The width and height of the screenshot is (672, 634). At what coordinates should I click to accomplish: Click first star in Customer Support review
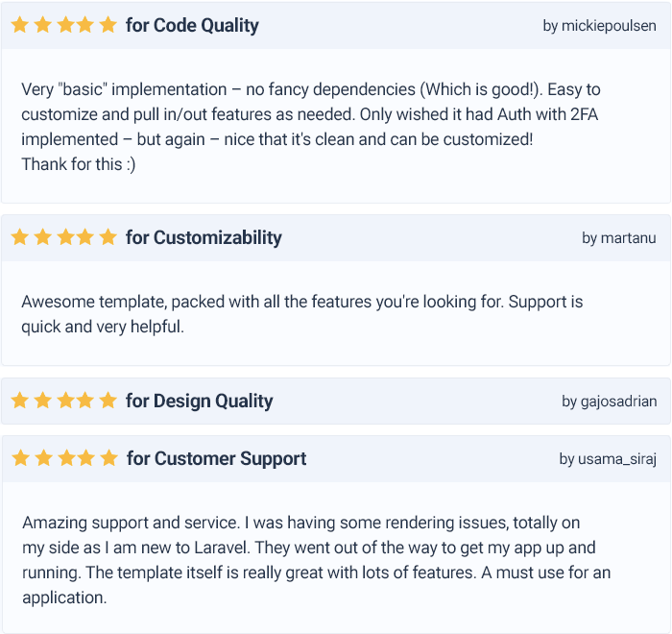pos(20,458)
